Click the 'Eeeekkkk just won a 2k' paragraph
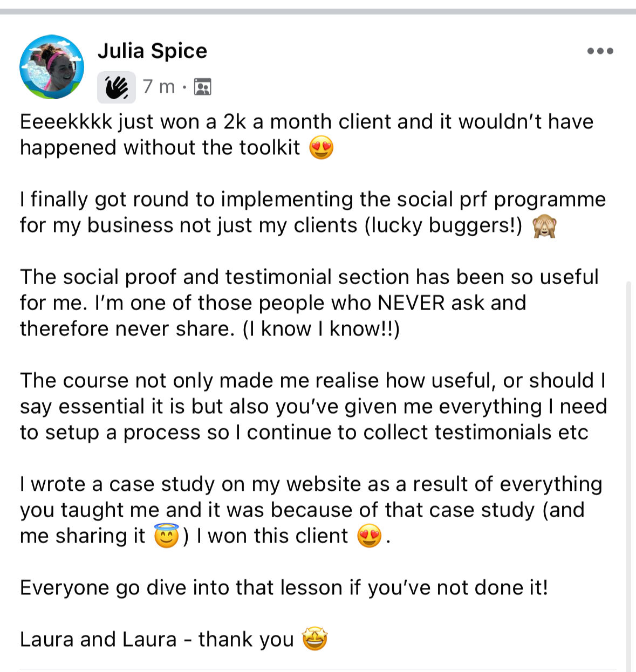 coord(307,134)
